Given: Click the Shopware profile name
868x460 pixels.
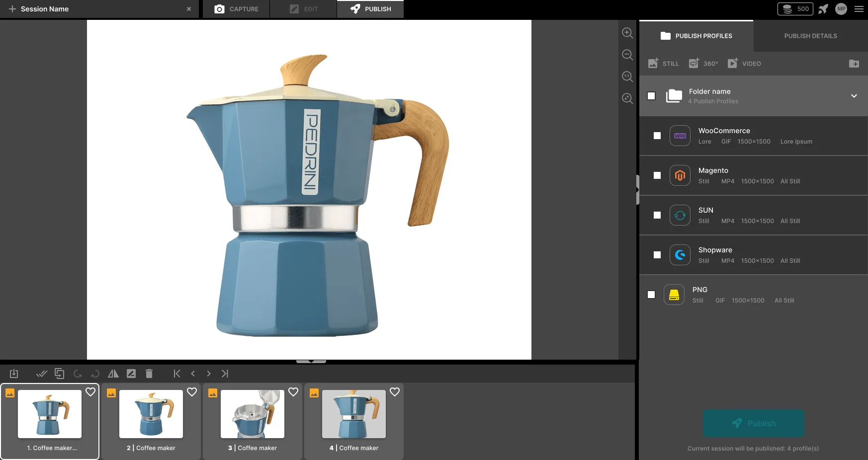Looking at the screenshot, I should click(x=715, y=250).
